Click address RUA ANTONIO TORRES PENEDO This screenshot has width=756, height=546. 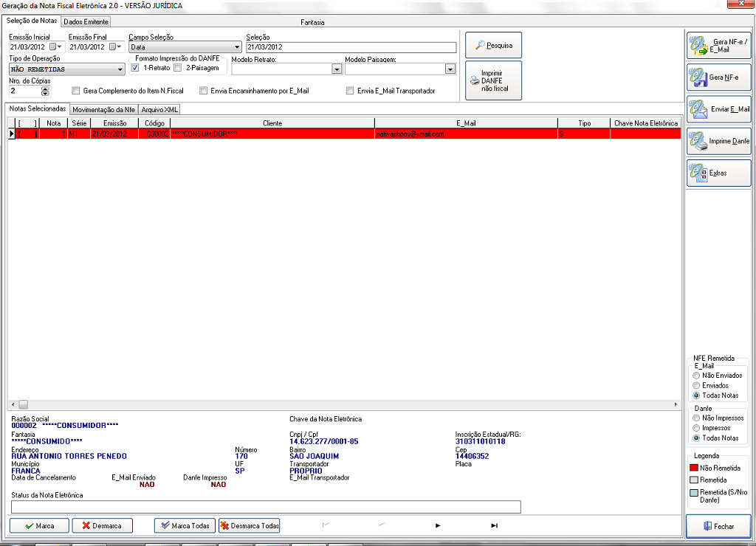click(69, 457)
